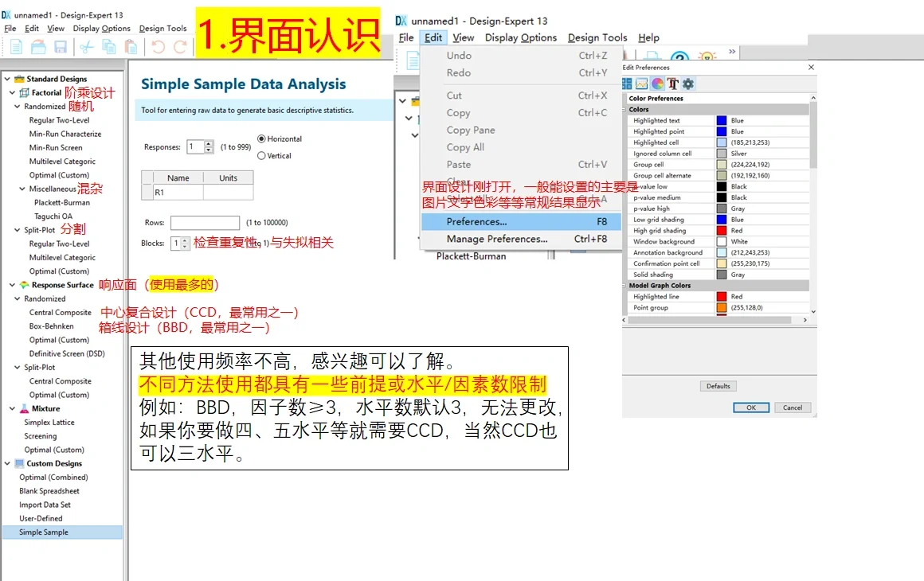Viewport: 924px width, 581px height.
Task: Click the Highlighted text blue swatch
Action: (722, 121)
